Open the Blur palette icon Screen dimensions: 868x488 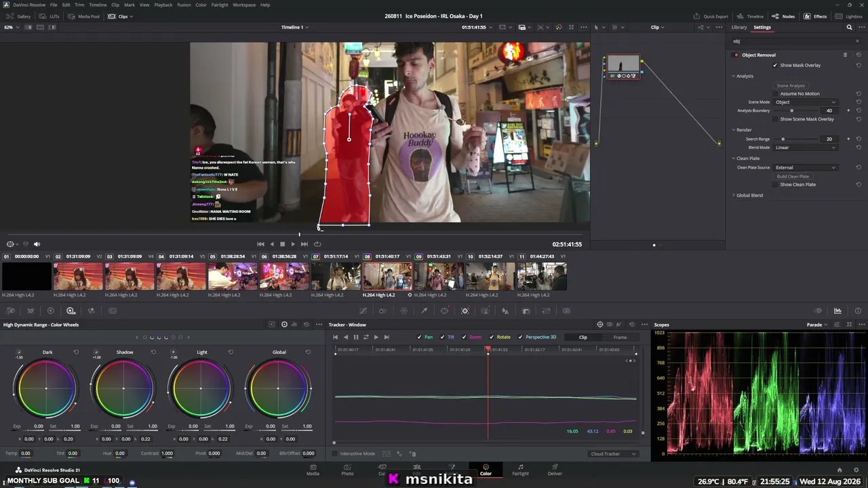click(x=505, y=311)
